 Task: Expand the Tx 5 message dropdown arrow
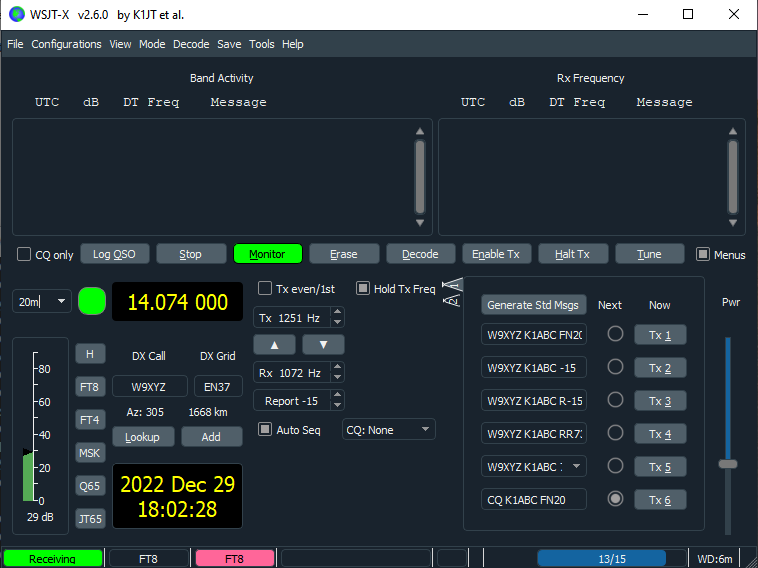pos(576,466)
